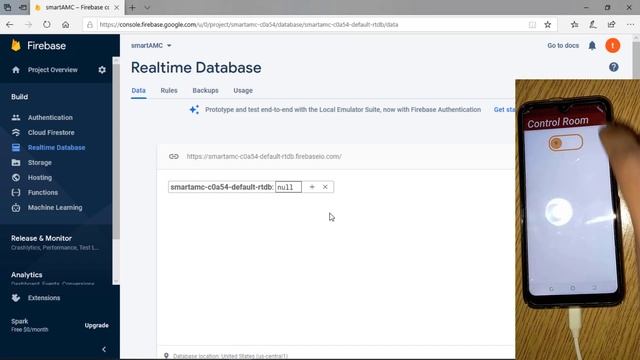Open the Extensions section
Image resolution: width=640 pixels, height=360 pixels.
[x=44, y=298]
